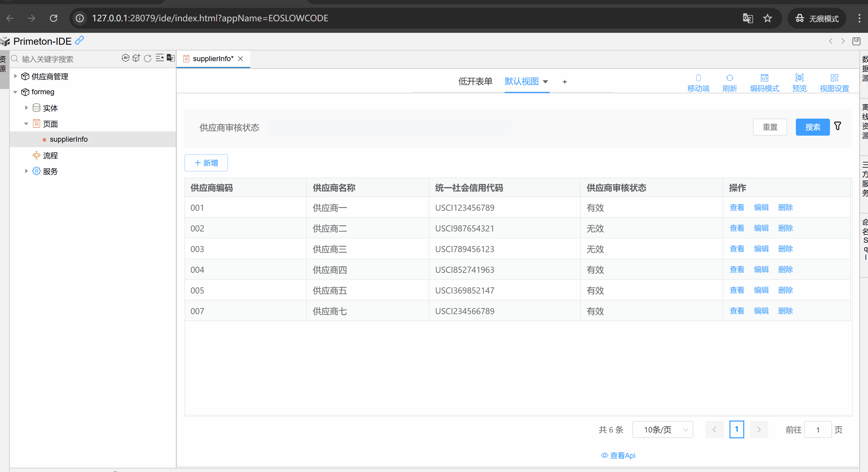Click the AI assistant icon in resource panel
The image size is (868, 472).
[125, 58]
